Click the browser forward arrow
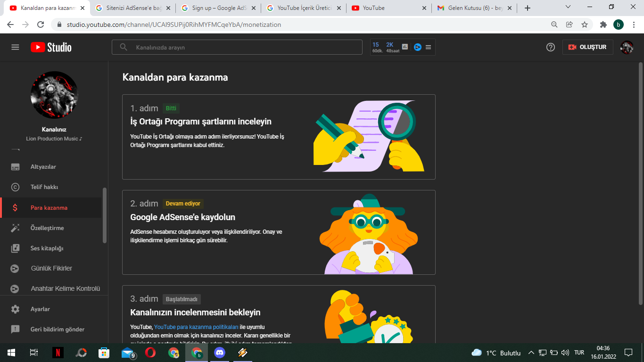 (25, 25)
